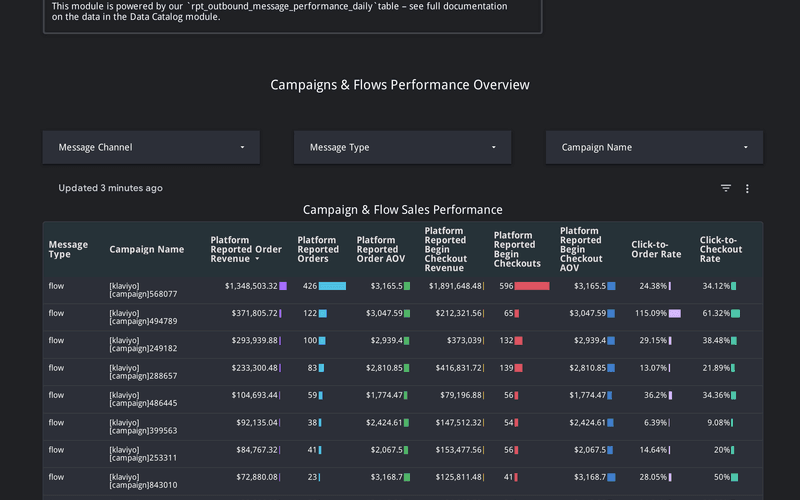Click the Click-to-Order Rate column header

(656, 249)
